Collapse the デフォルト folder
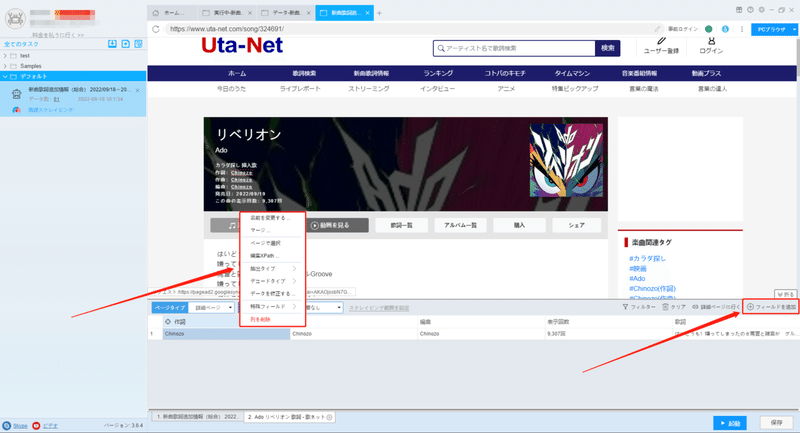The height and width of the screenshot is (433, 800). (x=5, y=77)
